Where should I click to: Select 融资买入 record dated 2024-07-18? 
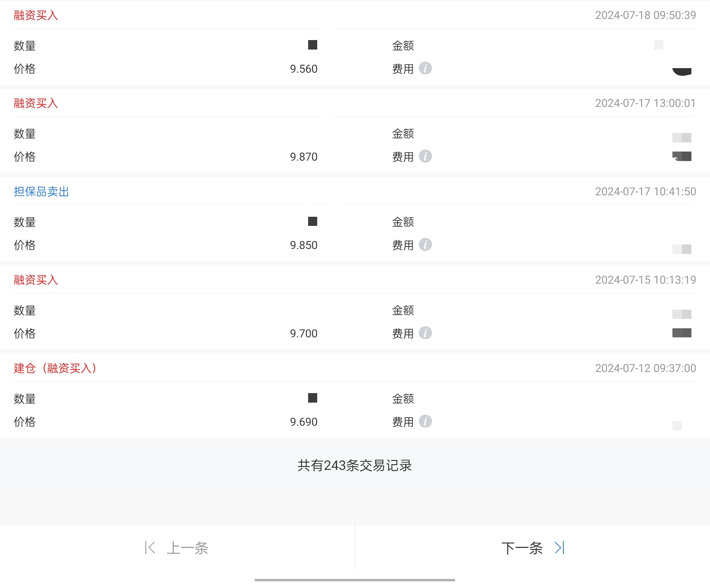click(36, 15)
